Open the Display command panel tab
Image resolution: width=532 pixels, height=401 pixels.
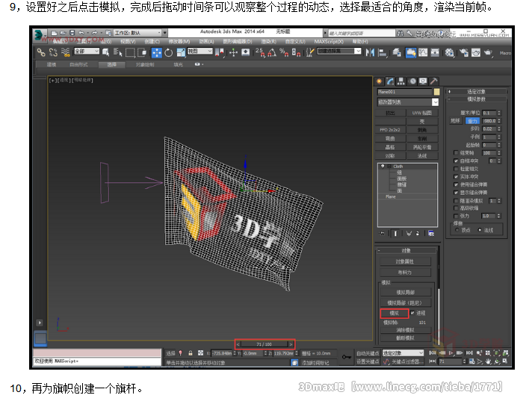click(423, 81)
